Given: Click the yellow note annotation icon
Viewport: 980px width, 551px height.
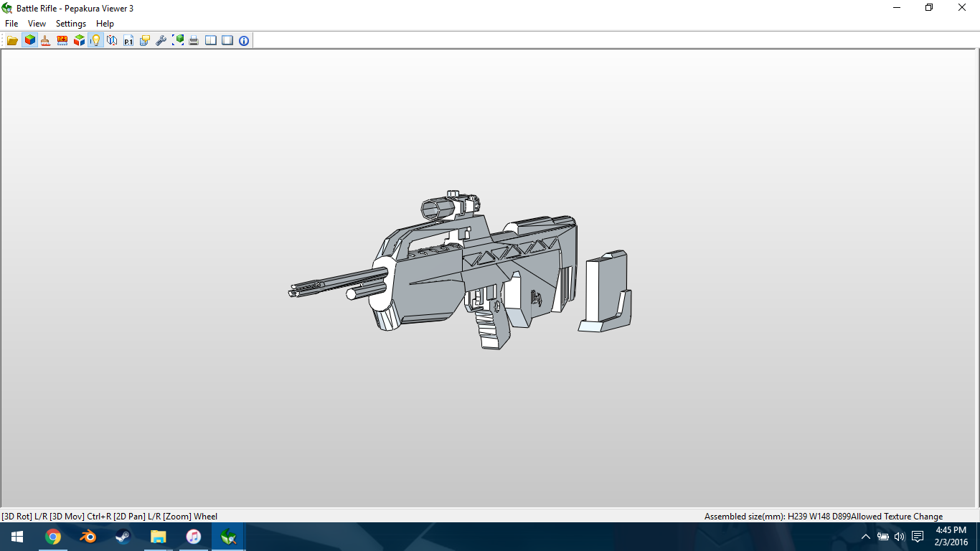Looking at the screenshot, I should 145,40.
